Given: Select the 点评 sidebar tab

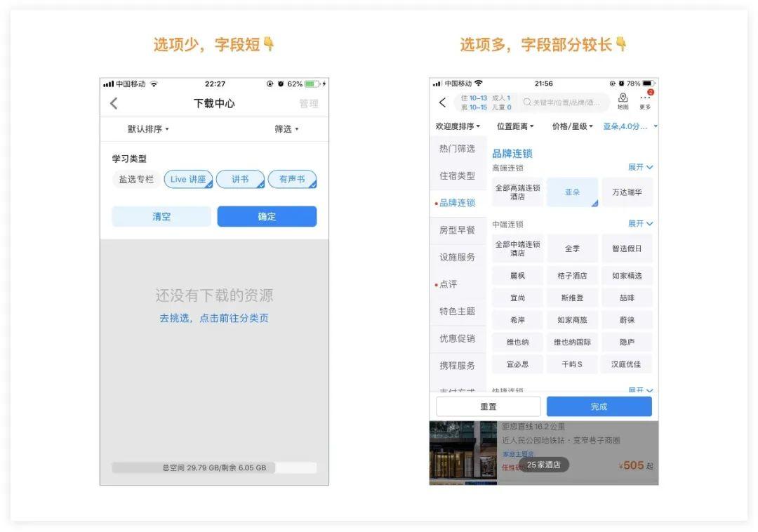Looking at the screenshot, I should (x=458, y=284).
